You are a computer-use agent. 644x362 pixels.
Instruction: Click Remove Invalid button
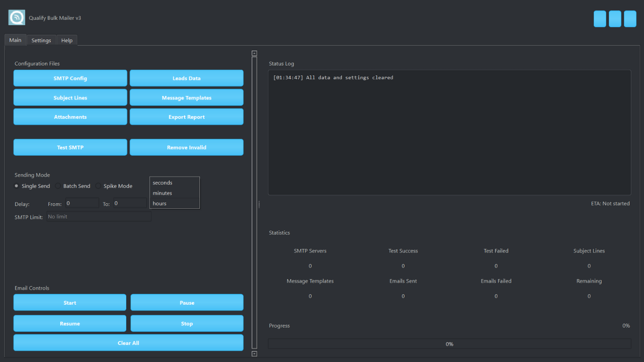(x=187, y=147)
